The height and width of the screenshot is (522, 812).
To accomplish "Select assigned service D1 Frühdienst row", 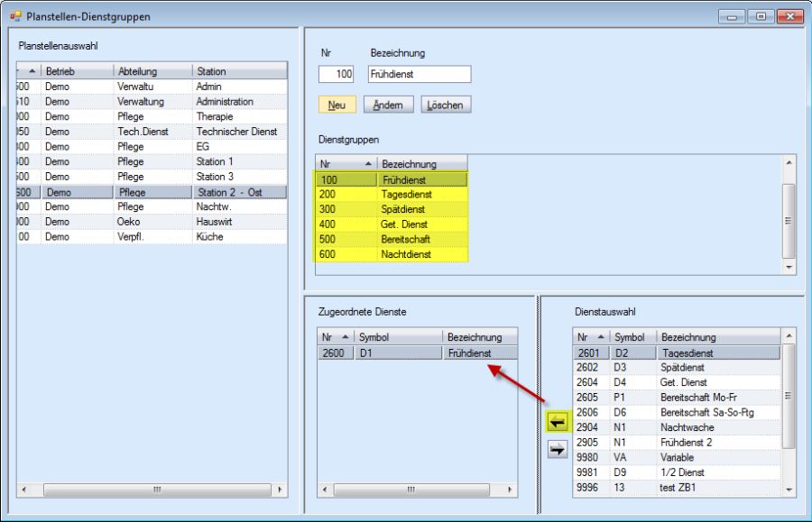I will click(418, 353).
